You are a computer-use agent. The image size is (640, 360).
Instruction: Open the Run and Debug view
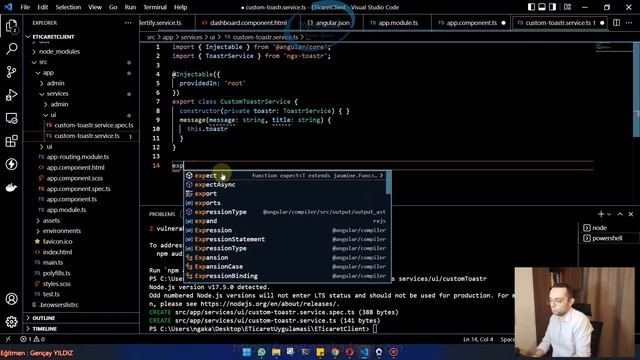pyautogui.click(x=11, y=95)
